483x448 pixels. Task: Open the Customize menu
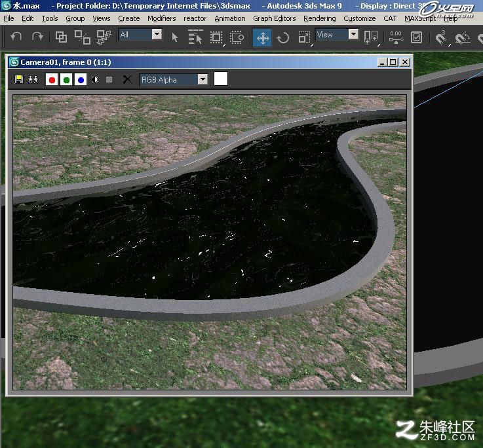[360, 18]
